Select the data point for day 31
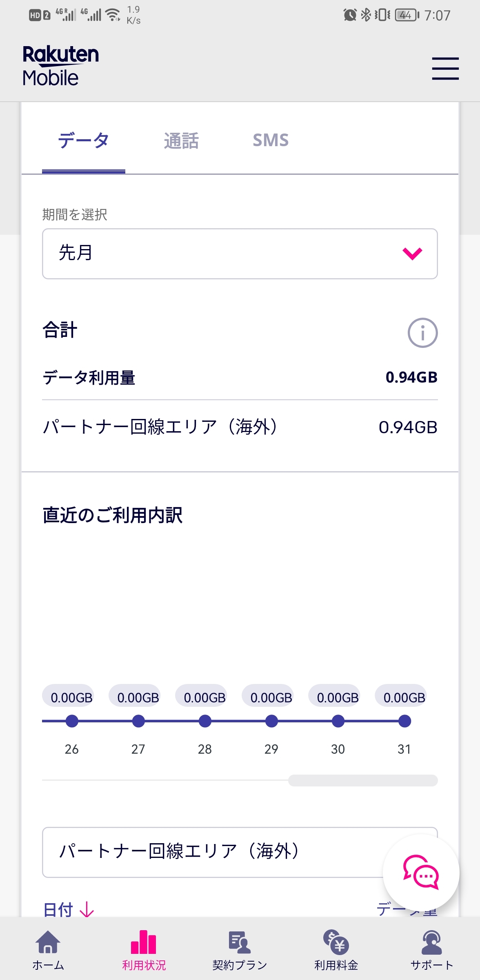The width and height of the screenshot is (480, 980). coord(404,721)
